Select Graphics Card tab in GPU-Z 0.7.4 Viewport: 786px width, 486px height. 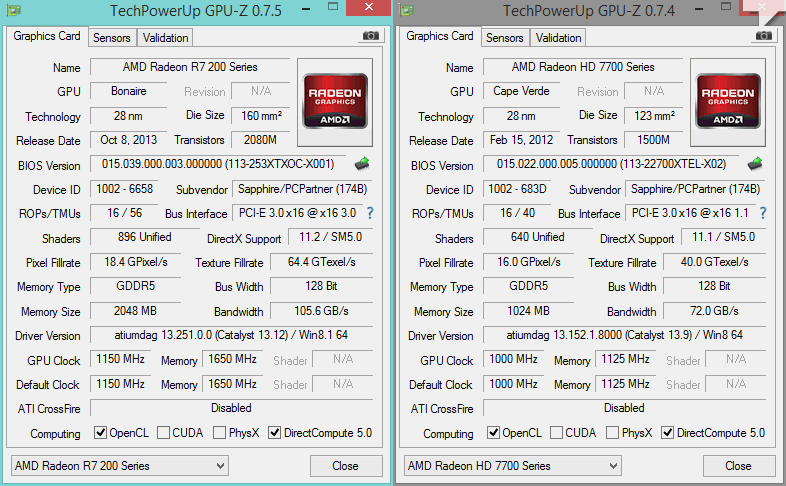pyautogui.click(x=440, y=36)
